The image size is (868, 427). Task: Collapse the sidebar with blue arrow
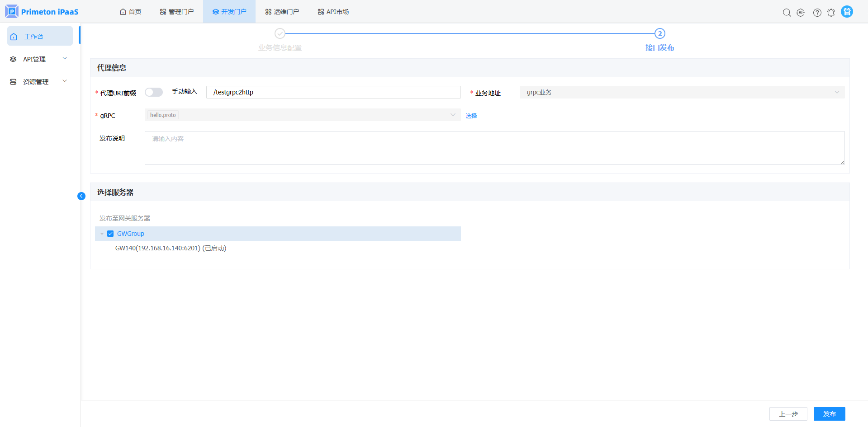click(x=81, y=196)
